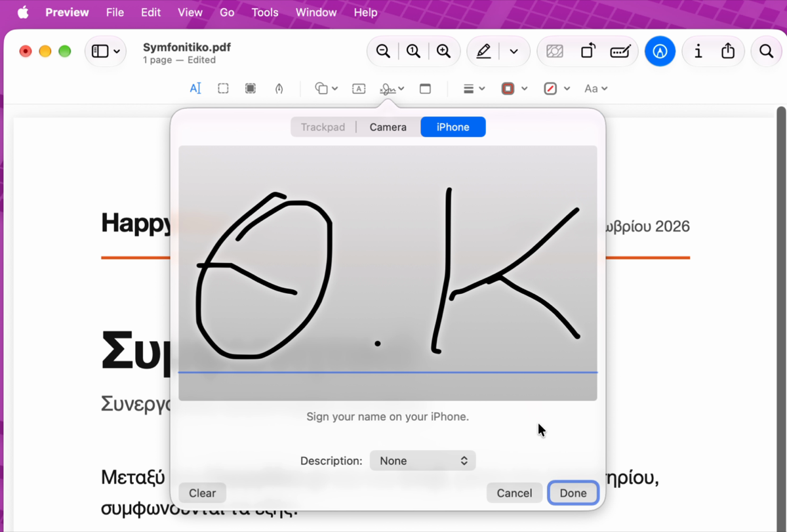Click the Symfonitiko.pdf window title

point(187,47)
